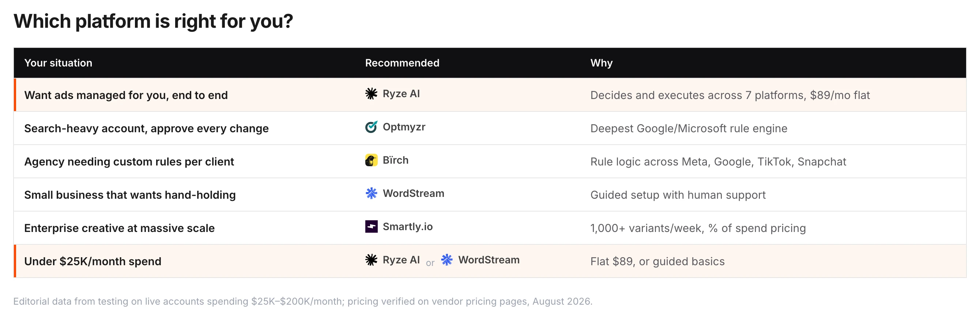Click 'Agency needing custom rules per client'
The width and height of the screenshot is (980, 320).
click(x=129, y=161)
